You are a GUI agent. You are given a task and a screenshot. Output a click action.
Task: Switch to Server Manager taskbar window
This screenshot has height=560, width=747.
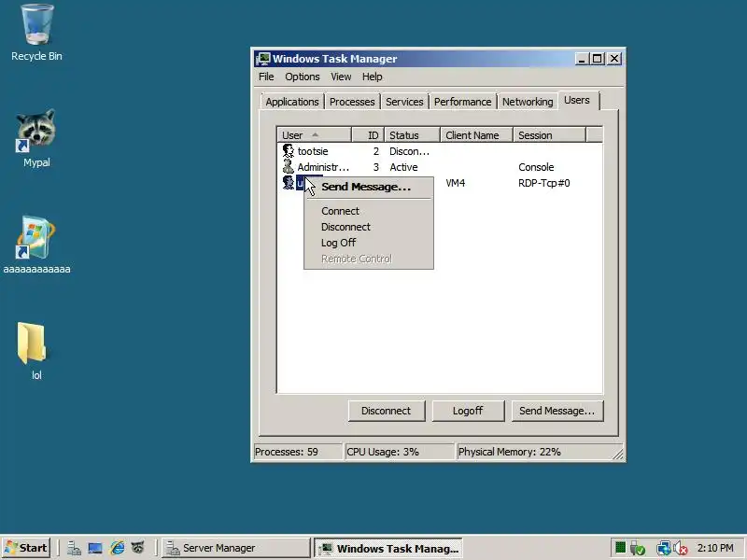236,548
